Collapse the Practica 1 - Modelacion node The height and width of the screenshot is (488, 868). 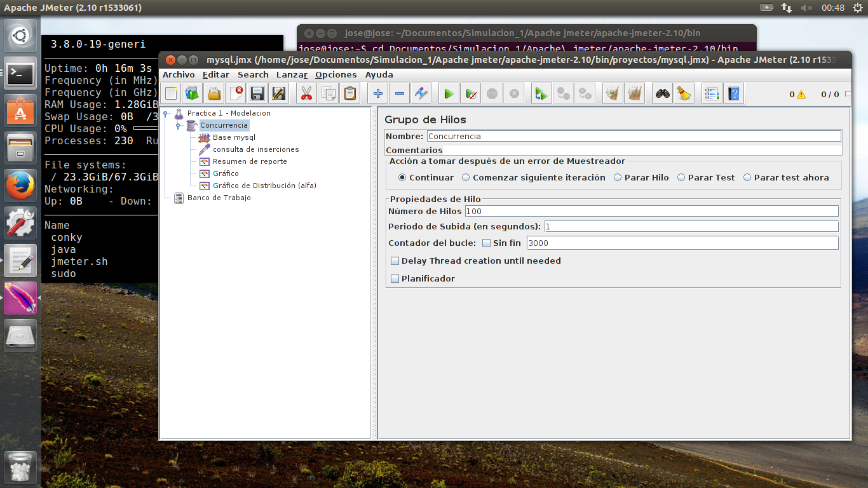(x=166, y=114)
